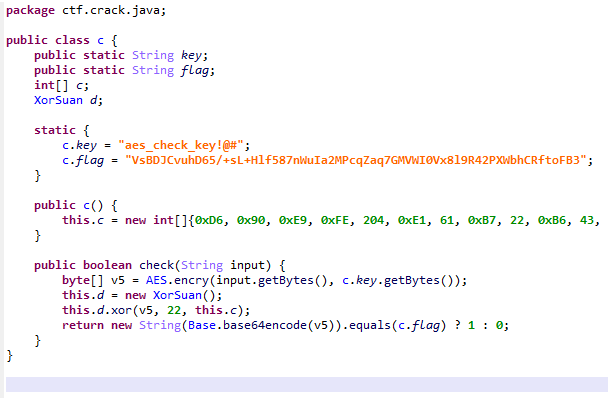The image size is (608, 398).
Task: Click the XorSuan type in field d declaration
Action: pyautogui.click(x=58, y=100)
